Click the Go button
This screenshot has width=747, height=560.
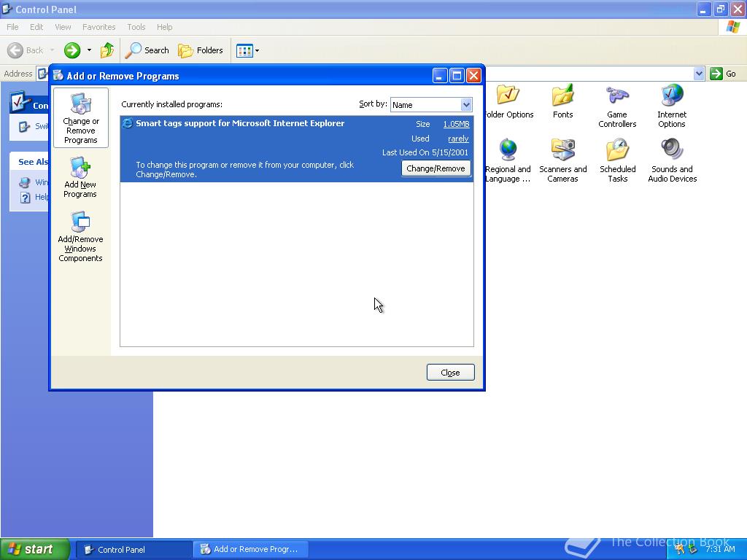[723, 74]
